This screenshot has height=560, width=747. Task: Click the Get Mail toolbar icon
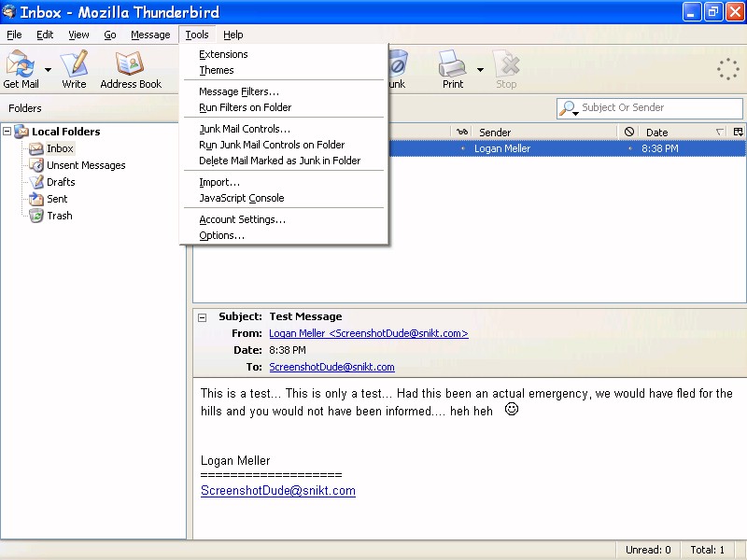click(x=21, y=69)
